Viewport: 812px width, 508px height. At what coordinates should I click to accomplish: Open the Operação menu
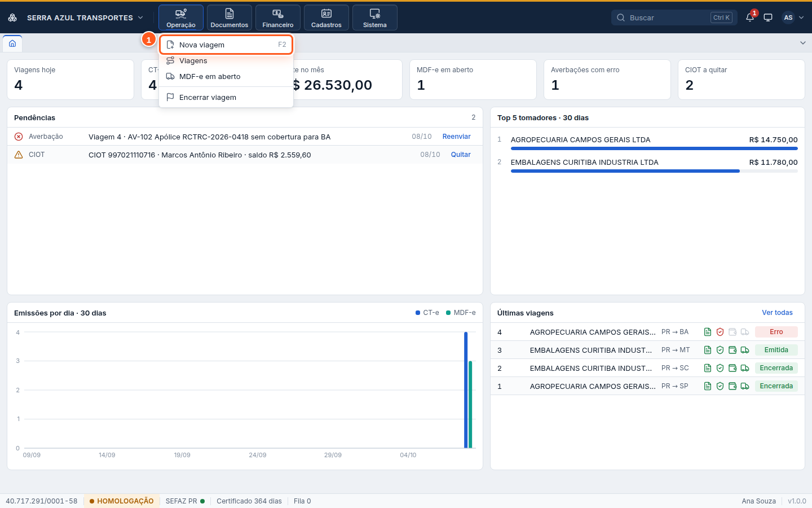181,17
